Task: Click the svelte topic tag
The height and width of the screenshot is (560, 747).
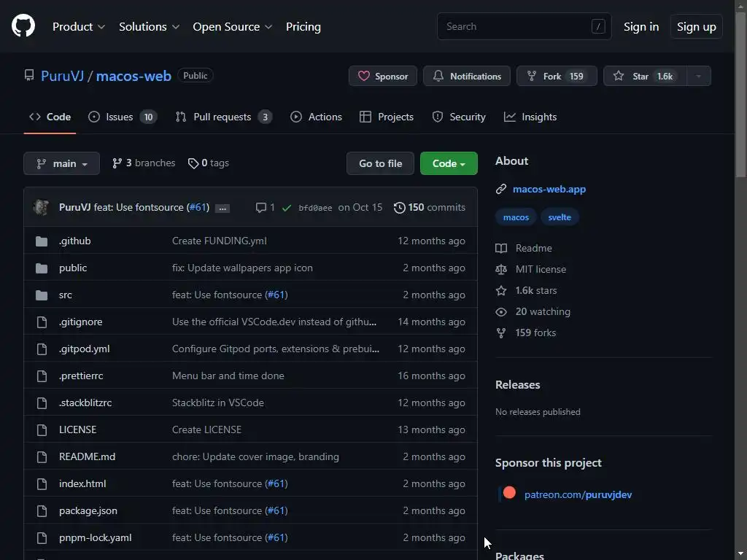Action: 560,217
